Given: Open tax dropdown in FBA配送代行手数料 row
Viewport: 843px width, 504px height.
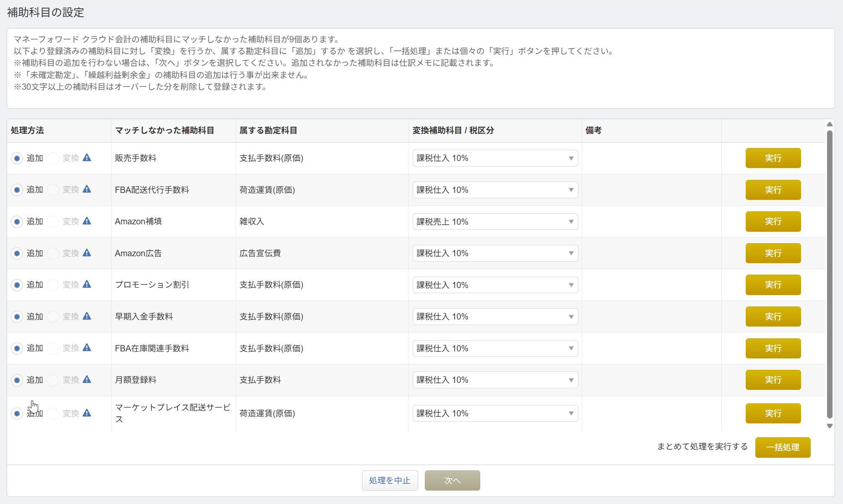Looking at the screenshot, I should [x=495, y=190].
